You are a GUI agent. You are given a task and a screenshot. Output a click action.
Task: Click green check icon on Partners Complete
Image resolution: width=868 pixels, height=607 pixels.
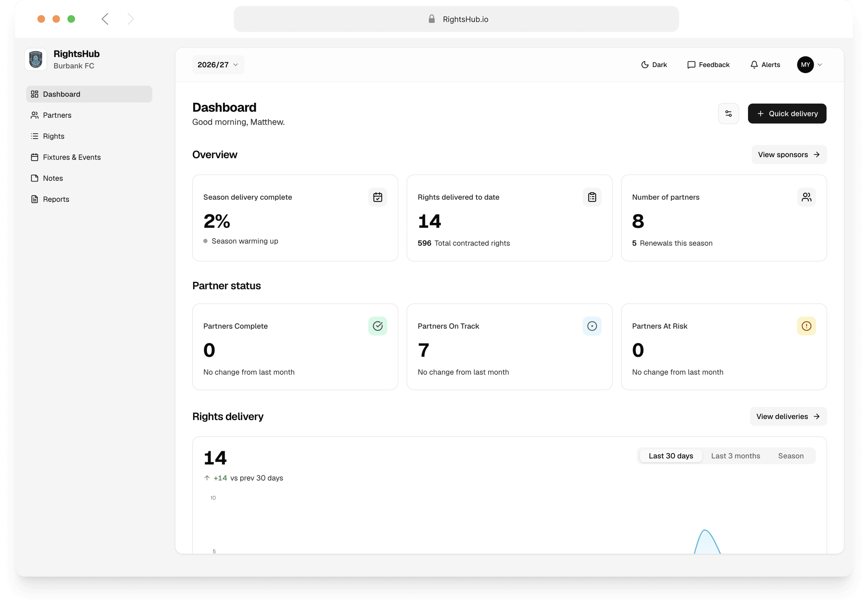click(x=377, y=326)
